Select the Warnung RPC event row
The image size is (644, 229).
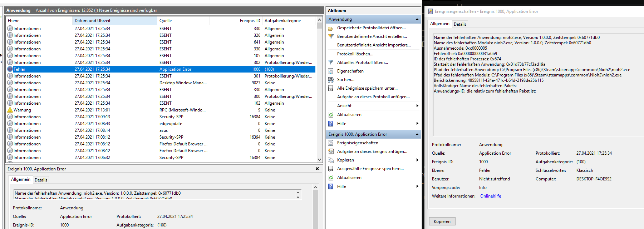tap(161, 110)
